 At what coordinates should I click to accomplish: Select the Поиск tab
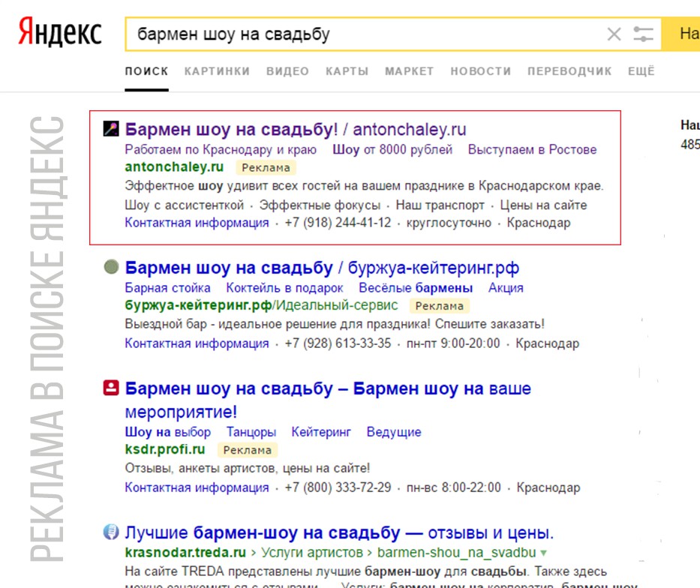[146, 71]
